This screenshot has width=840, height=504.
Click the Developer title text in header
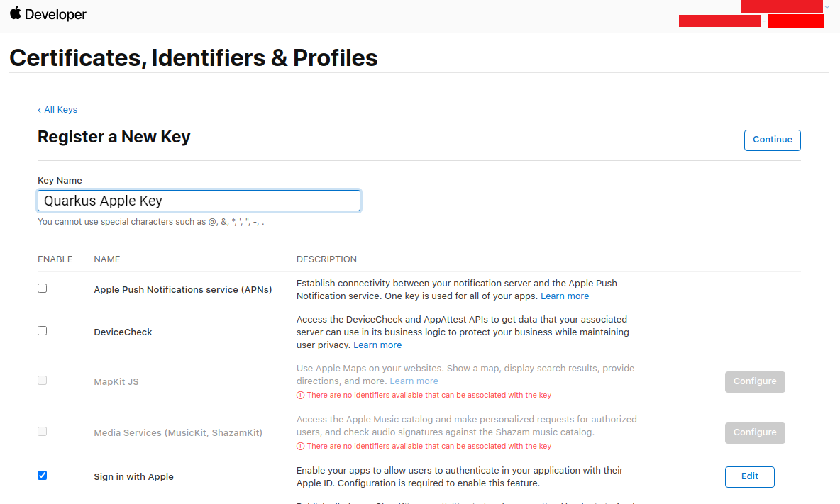pos(55,14)
